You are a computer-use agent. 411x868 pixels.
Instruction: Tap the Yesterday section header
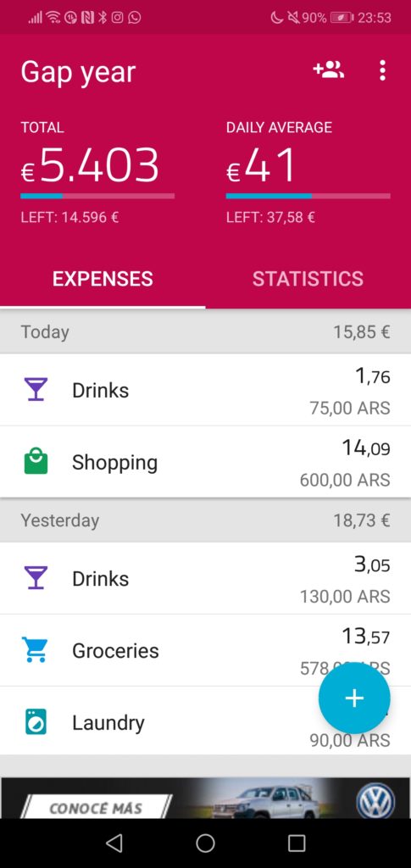(205, 520)
